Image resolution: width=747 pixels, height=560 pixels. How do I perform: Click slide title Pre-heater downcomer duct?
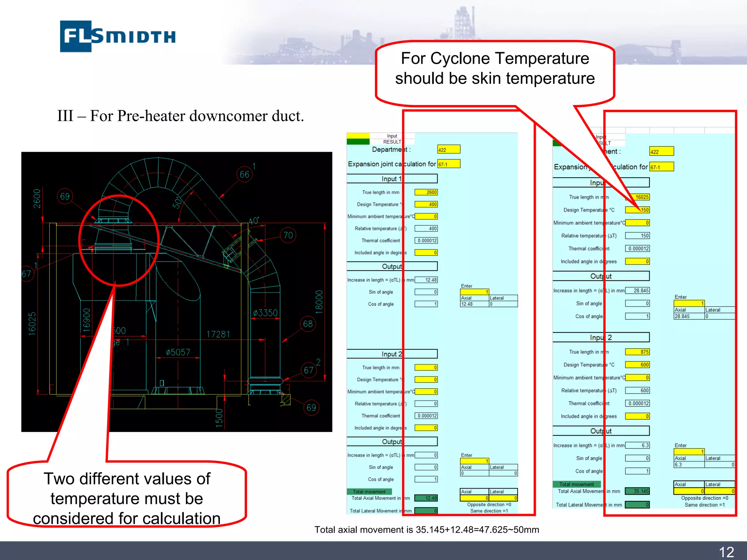pos(181,116)
